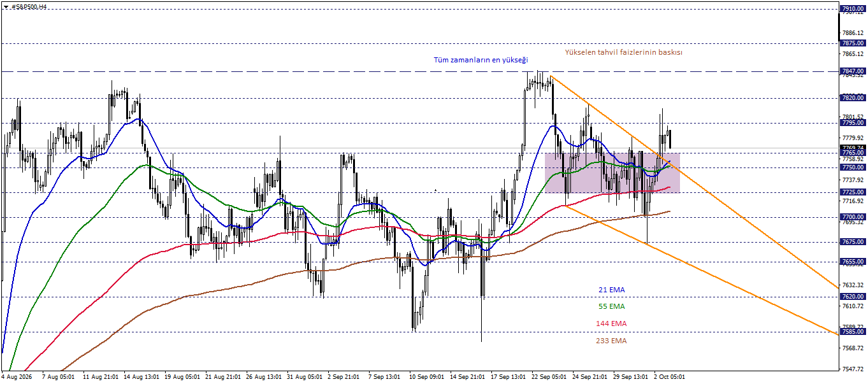The width and height of the screenshot is (868, 384).
Task: Click the 7700.00 price level tag
Action: point(853,217)
